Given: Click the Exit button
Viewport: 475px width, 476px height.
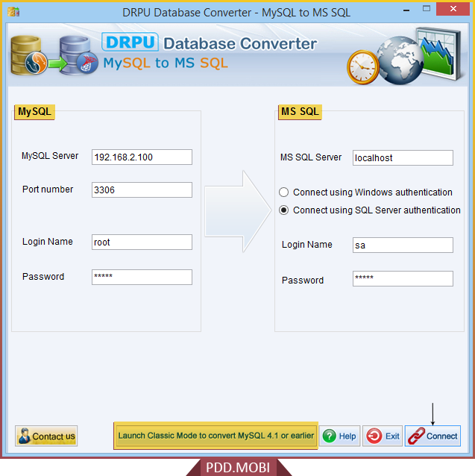Looking at the screenshot, I should [x=383, y=436].
